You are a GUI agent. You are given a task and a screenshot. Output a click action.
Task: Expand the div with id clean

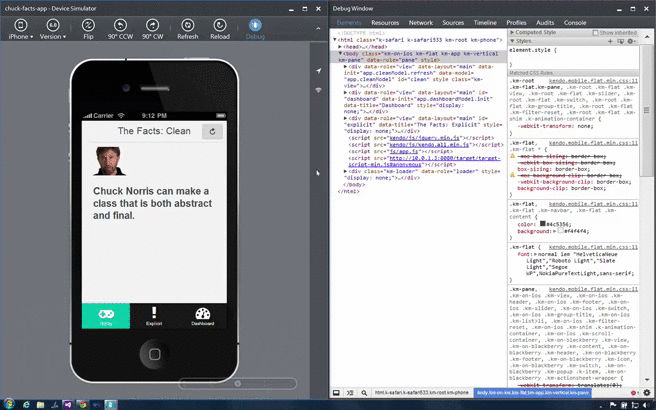click(346, 67)
